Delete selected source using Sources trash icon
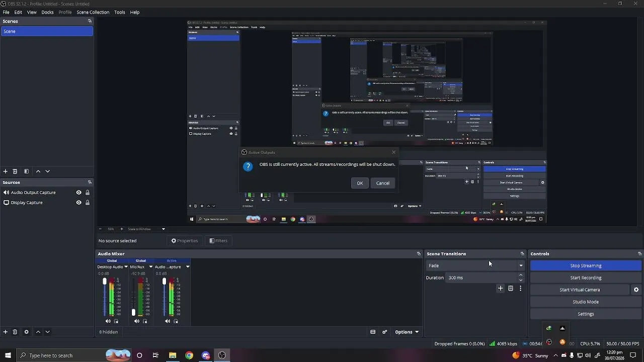This screenshot has height=362, width=644. tap(15, 332)
